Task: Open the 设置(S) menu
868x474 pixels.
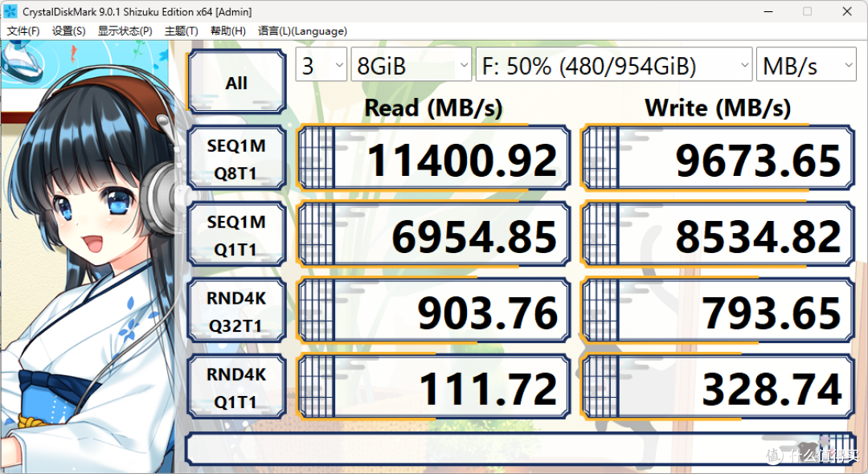Action: 68,31
